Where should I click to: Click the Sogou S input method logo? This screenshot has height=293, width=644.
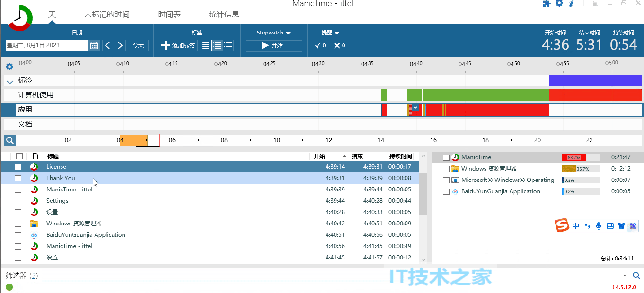click(x=562, y=225)
